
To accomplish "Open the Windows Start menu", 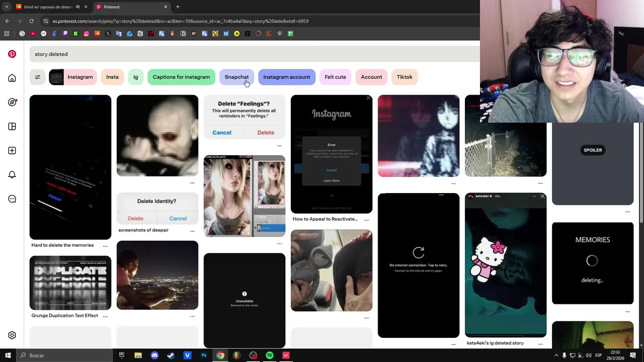I will pos(8,355).
